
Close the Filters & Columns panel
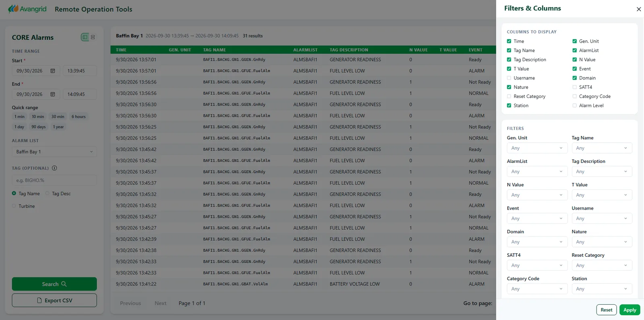(639, 9)
